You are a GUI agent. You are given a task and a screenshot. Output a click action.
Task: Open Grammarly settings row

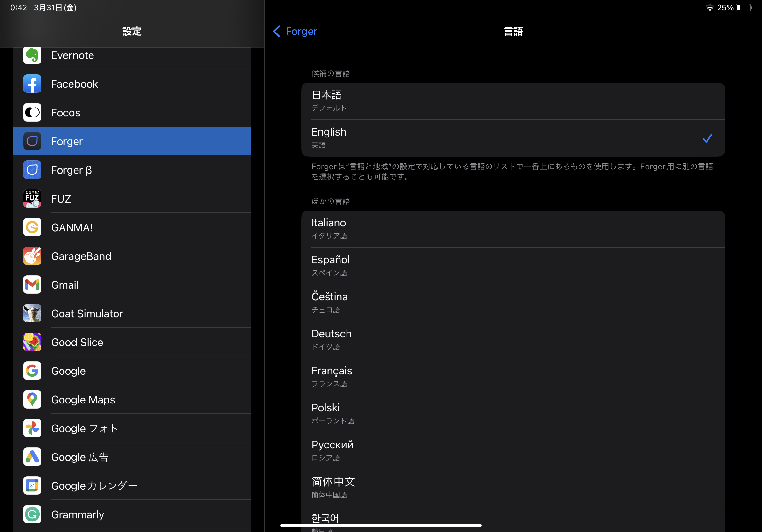pyautogui.click(x=132, y=514)
